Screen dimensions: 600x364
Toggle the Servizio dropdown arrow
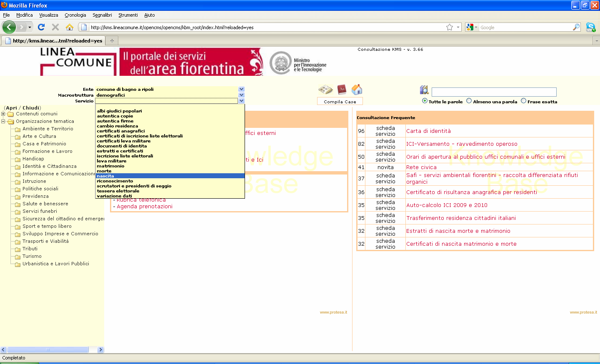[x=241, y=101]
